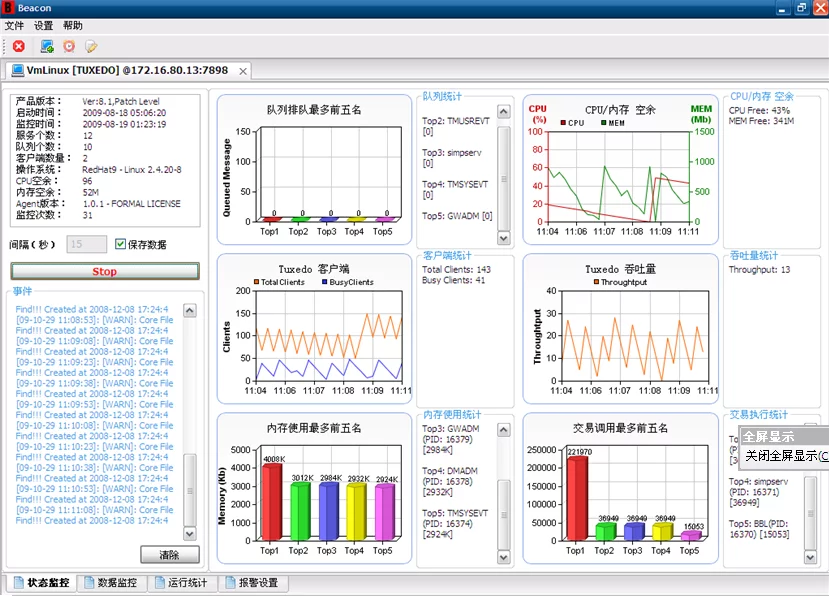Click the 'Top5: BBL(PID: 16370) [15053]' entry

pos(759,529)
